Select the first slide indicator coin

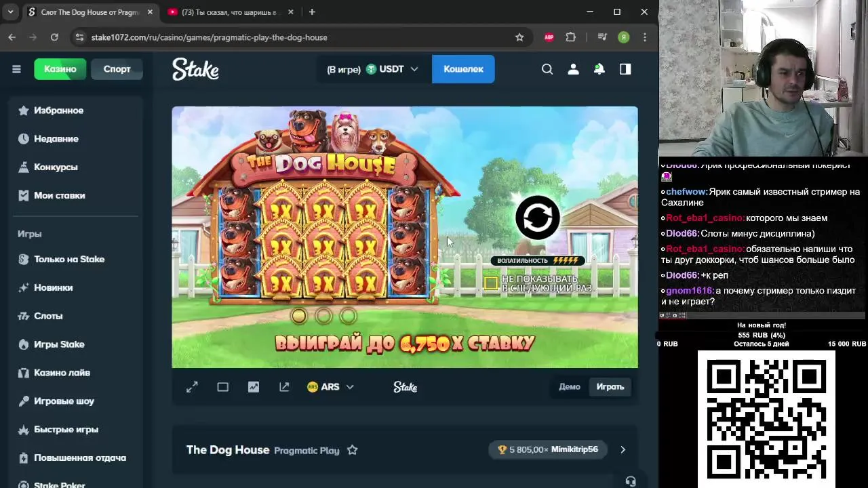[x=298, y=316]
